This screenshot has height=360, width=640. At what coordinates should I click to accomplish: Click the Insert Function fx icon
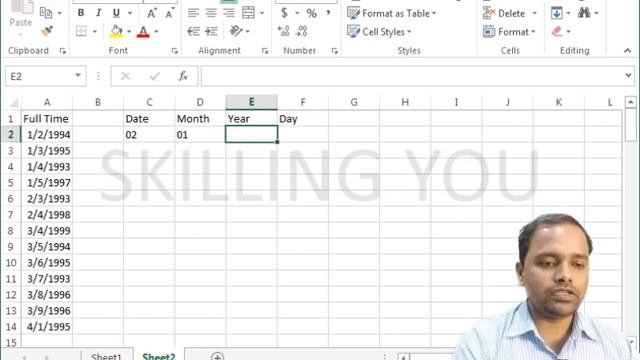(183, 76)
